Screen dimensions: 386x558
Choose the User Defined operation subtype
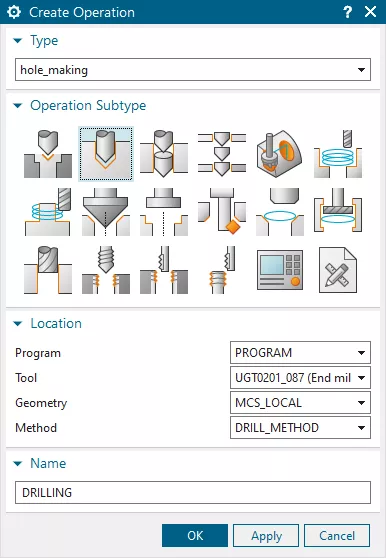338,270
